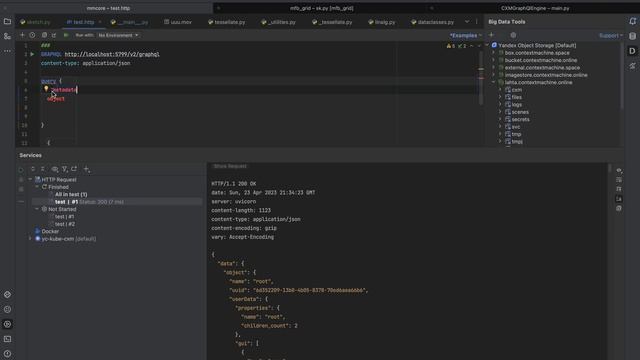Go to next highlighted error arrow

click(479, 46)
